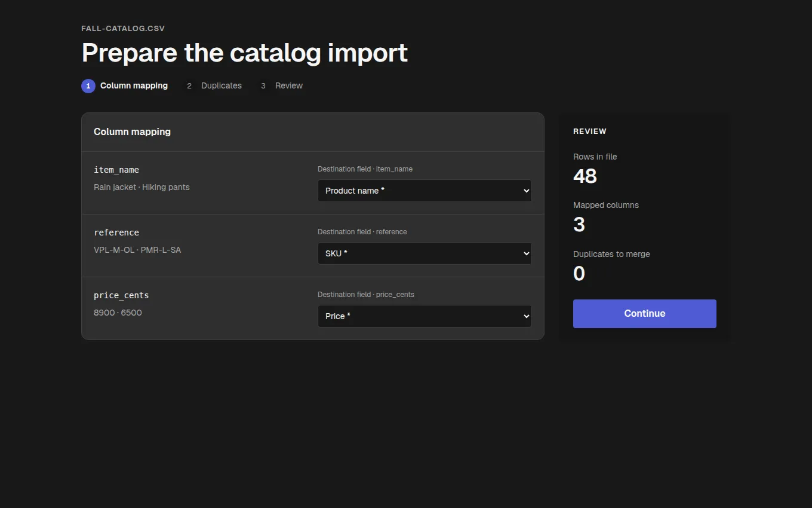Image resolution: width=812 pixels, height=508 pixels.
Task: Click the FALL-CATALOG.CSV file name
Action: click(123, 29)
